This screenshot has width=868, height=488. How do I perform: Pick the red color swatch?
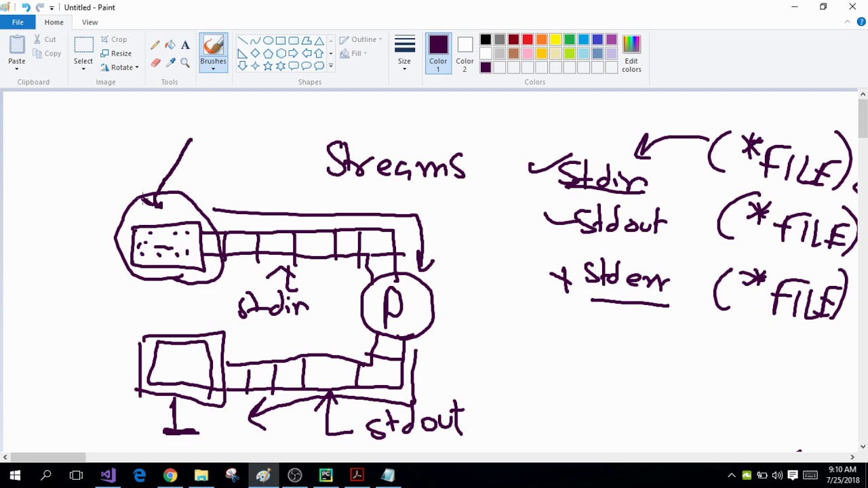click(x=528, y=39)
